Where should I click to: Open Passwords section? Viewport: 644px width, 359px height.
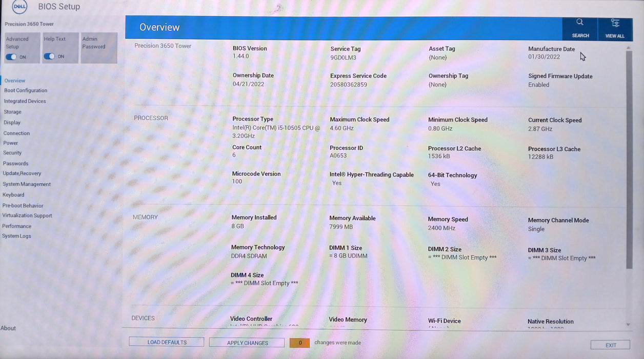click(x=15, y=164)
